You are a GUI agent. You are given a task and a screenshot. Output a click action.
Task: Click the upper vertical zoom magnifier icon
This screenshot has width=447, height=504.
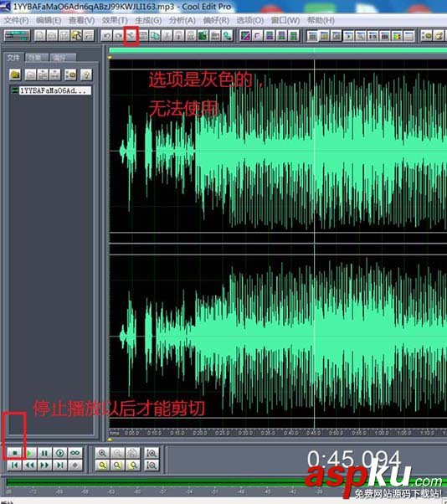(152, 453)
